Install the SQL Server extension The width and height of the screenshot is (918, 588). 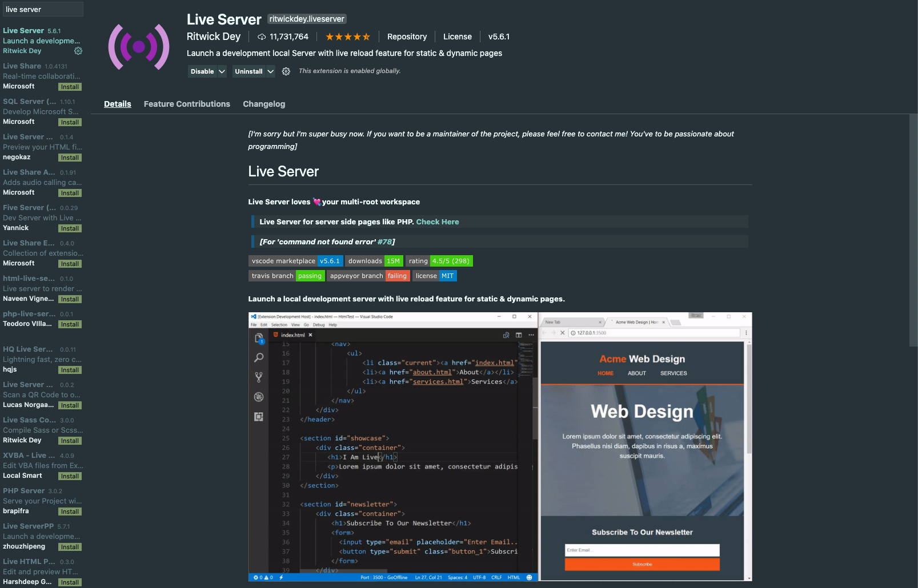point(70,122)
